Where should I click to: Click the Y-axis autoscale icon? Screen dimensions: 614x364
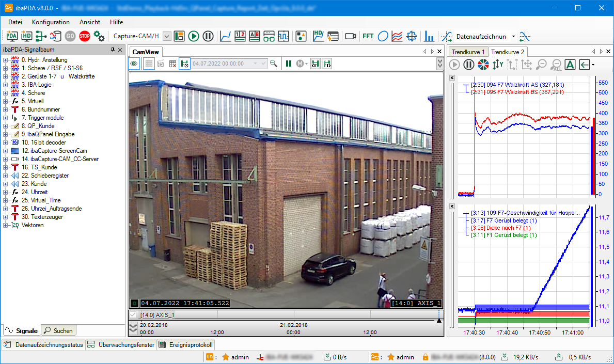point(498,65)
